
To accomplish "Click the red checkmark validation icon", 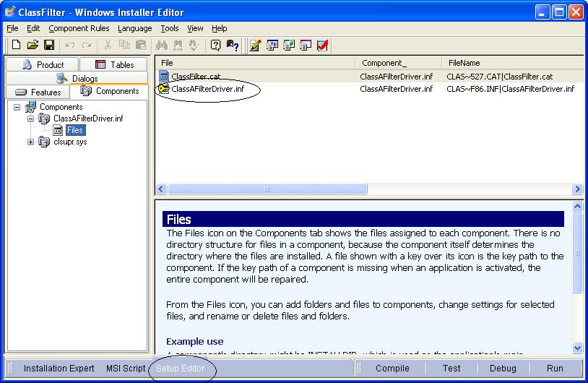I will (322, 46).
